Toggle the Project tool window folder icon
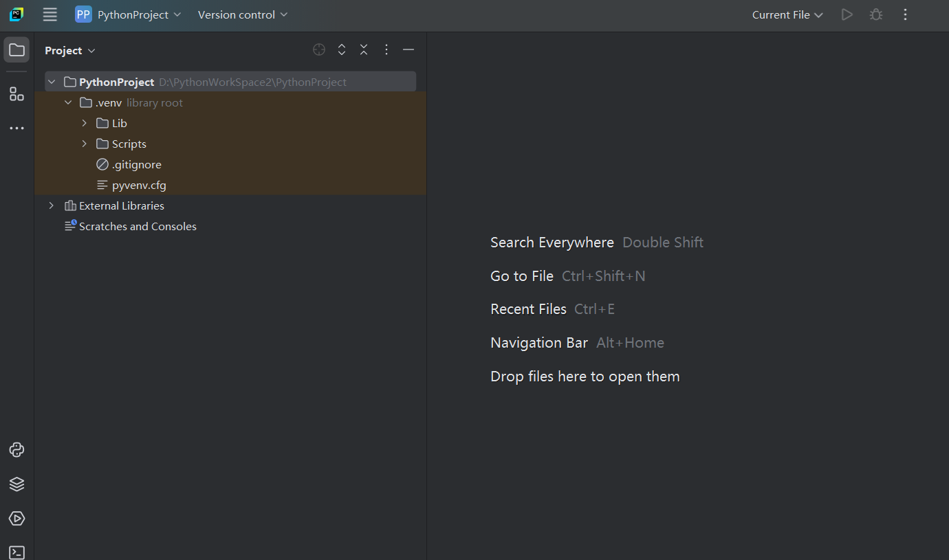Viewport: 949px width, 560px height. (17, 50)
